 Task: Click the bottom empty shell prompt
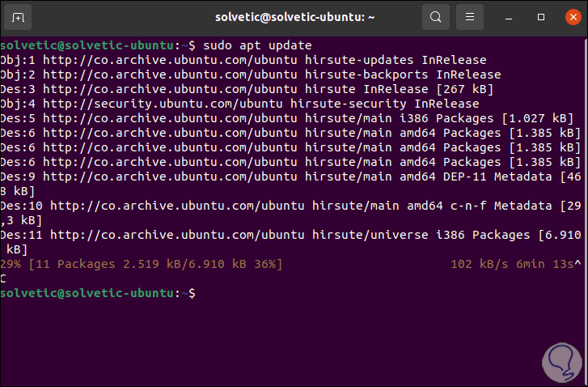coord(98,294)
